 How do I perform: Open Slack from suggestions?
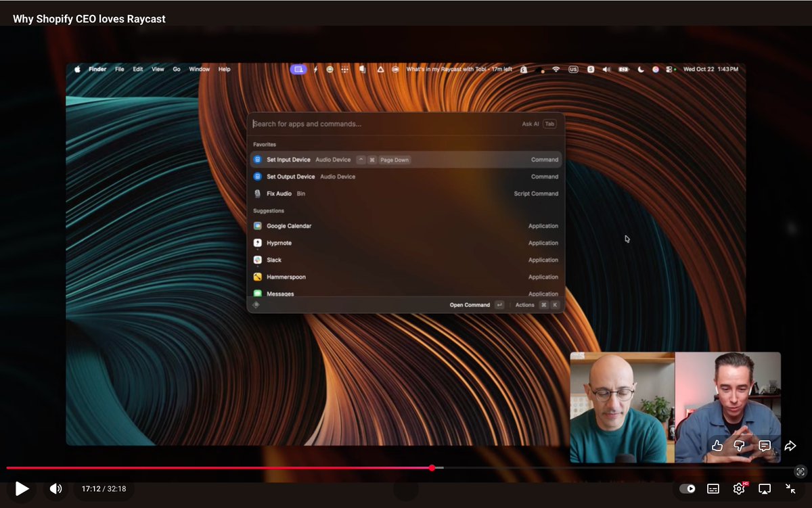[406, 260]
